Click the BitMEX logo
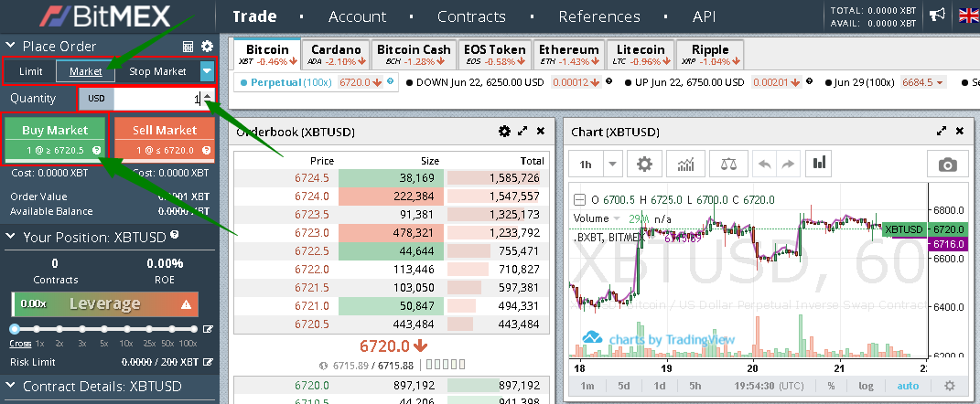The width and height of the screenshot is (980, 404). point(105,16)
